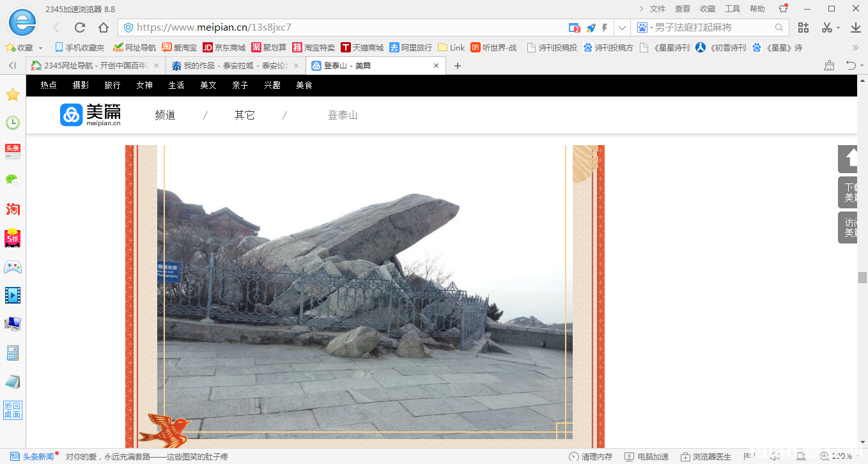Switch to the 2345网址导航 tab
The height and width of the screenshot is (464, 868).
coord(95,66)
